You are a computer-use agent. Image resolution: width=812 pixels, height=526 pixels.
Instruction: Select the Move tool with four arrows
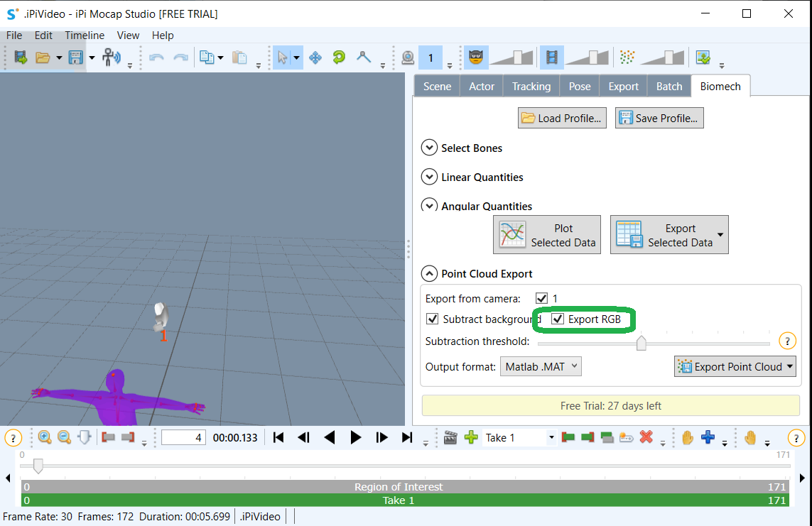[x=315, y=57]
